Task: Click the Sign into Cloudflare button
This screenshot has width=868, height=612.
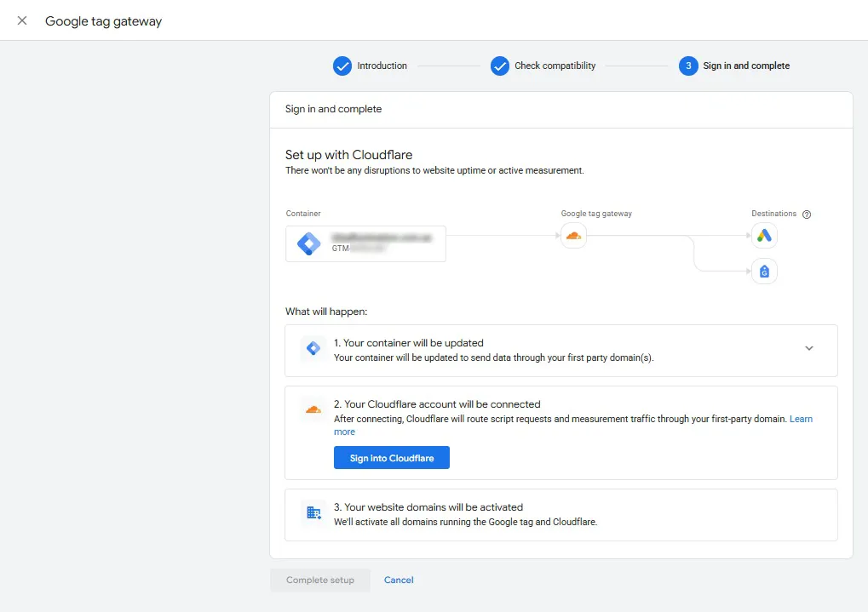Action: pyautogui.click(x=391, y=458)
